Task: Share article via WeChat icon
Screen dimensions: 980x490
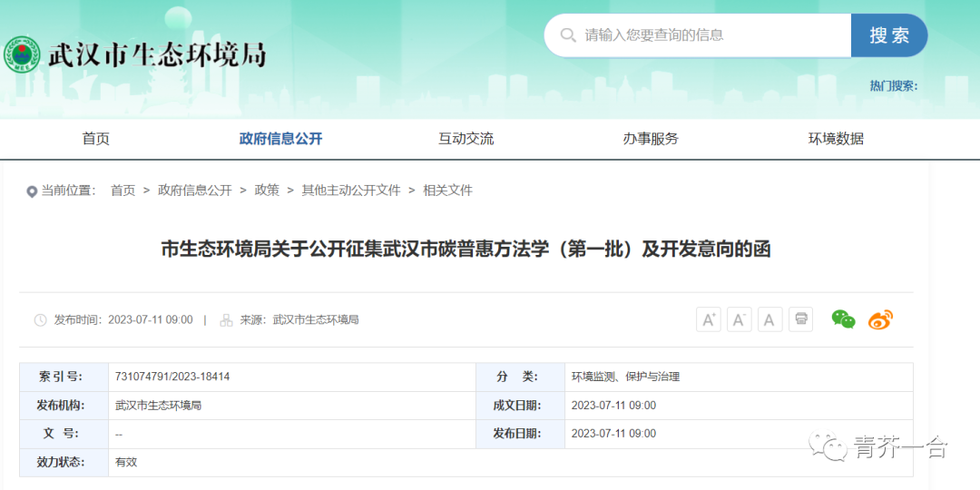Action: click(x=843, y=319)
